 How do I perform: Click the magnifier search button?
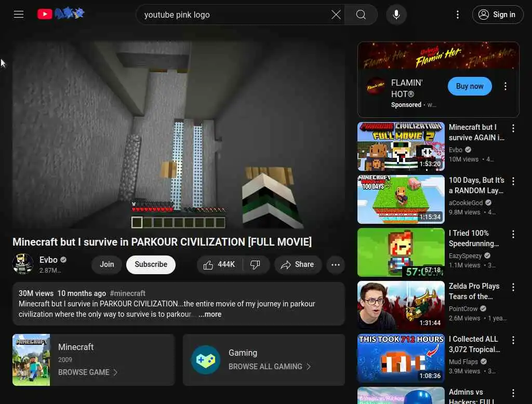point(361,15)
